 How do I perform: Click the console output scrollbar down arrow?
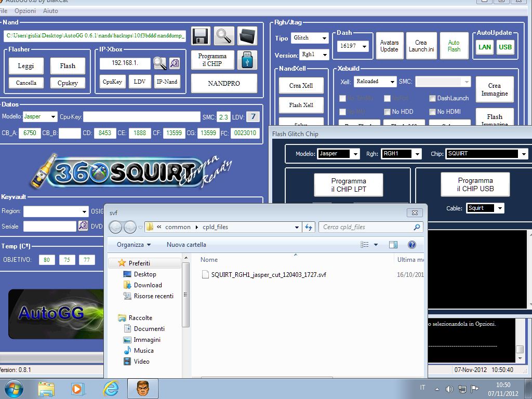pos(520,358)
